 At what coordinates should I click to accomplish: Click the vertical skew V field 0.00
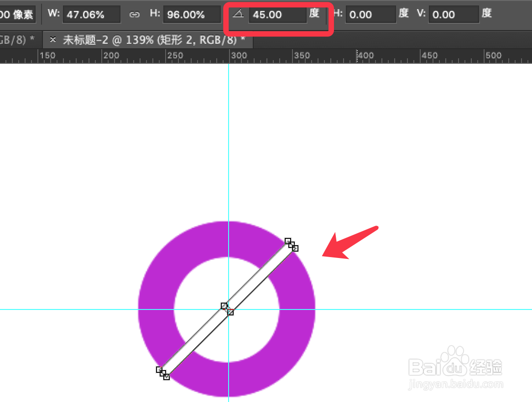[x=454, y=15]
